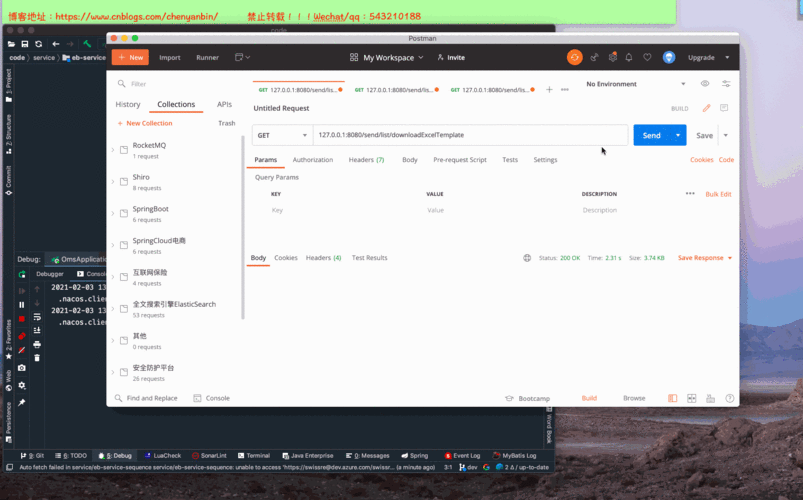The image size is (803, 500).
Task: Click the satellite capture requests icon
Action: tap(594, 57)
